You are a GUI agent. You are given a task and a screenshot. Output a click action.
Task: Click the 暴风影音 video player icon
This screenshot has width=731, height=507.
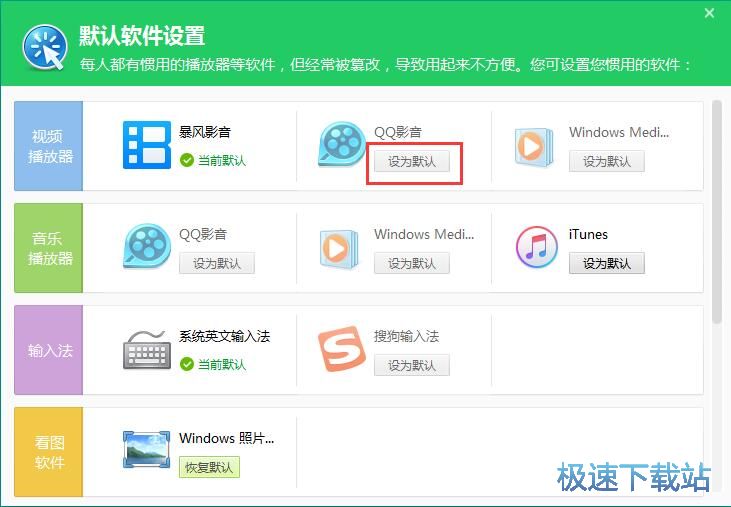pos(147,145)
